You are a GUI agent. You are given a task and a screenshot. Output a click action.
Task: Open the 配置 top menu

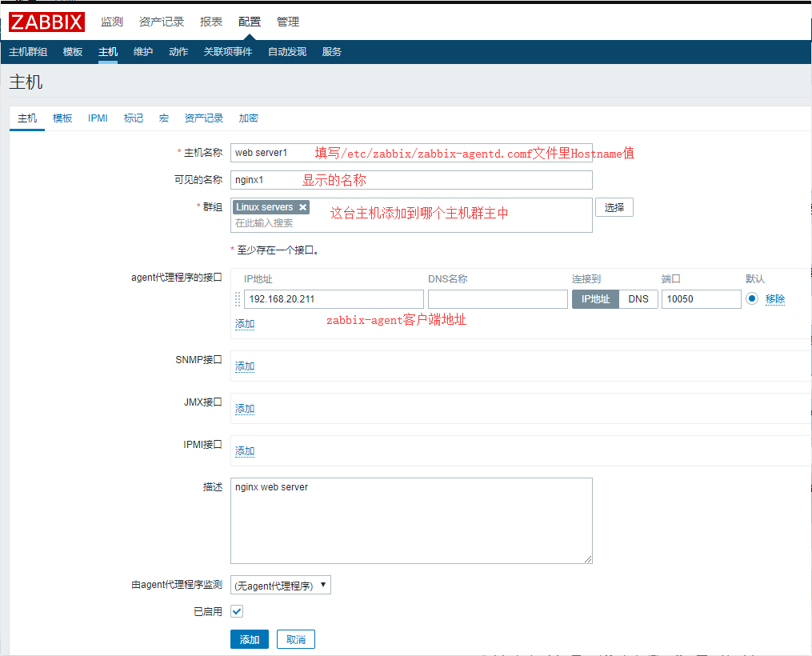pos(250,22)
